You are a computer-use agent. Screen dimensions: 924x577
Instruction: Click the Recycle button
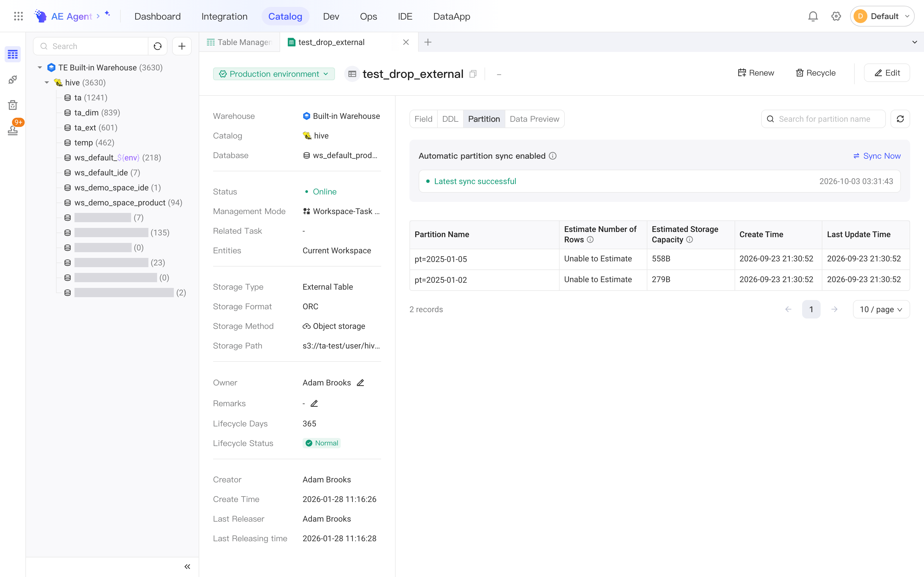point(815,73)
